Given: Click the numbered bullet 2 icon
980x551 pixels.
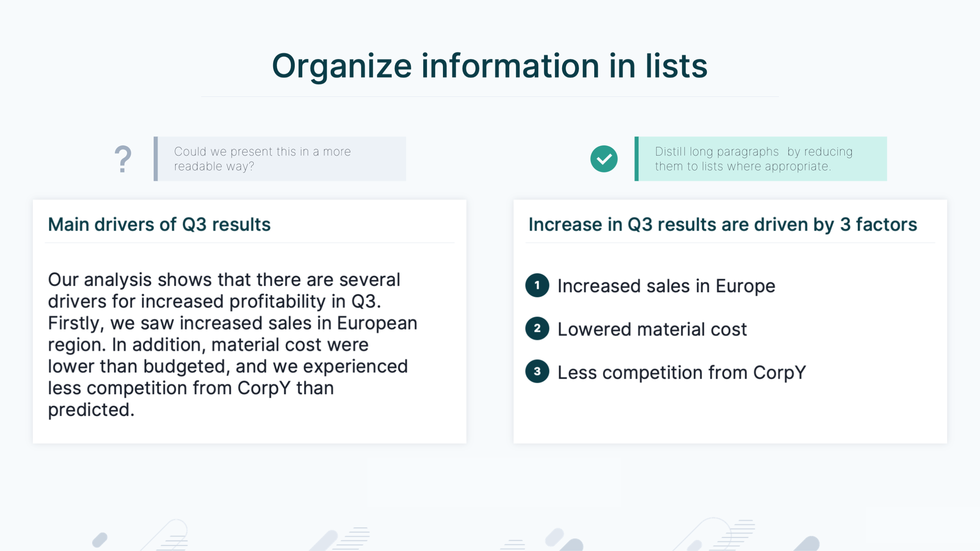Looking at the screenshot, I should [x=537, y=329].
